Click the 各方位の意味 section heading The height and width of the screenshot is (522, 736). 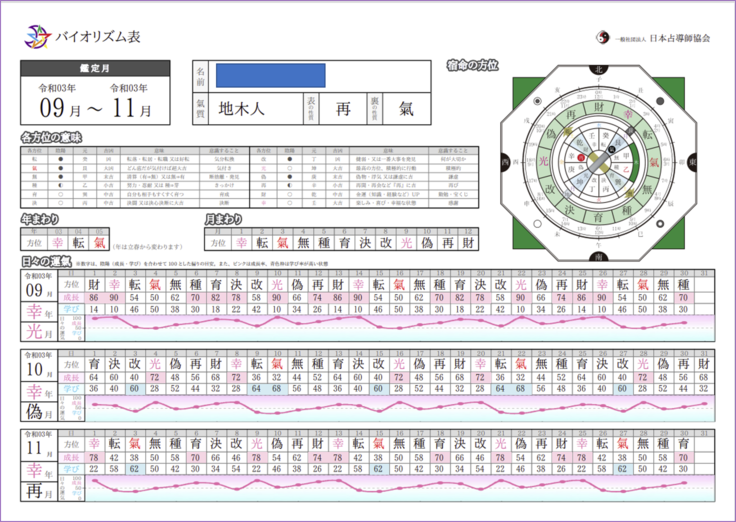click(51, 136)
